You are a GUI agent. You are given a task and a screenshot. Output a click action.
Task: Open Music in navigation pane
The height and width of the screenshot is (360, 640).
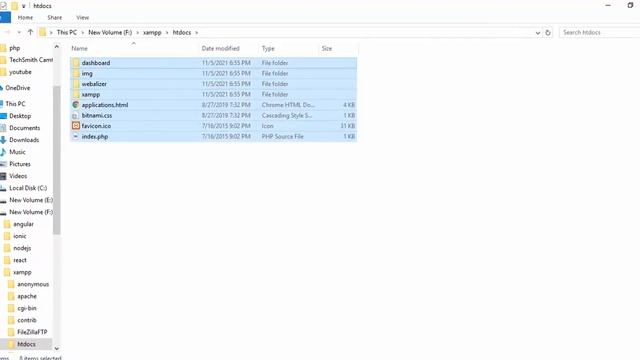(17, 152)
